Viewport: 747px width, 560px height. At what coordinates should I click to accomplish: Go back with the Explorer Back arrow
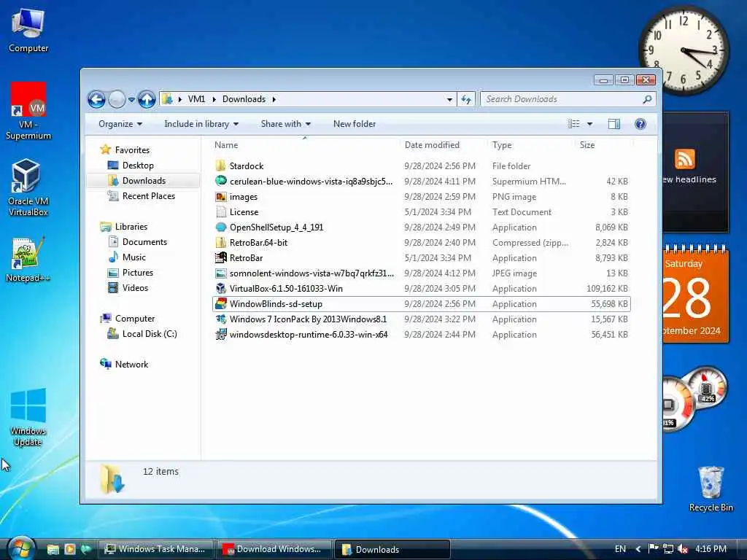click(97, 99)
